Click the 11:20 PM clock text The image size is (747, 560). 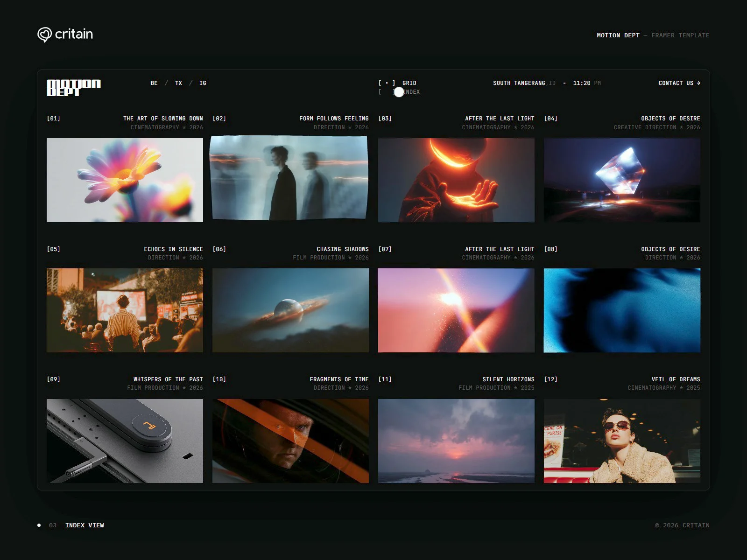587,83
